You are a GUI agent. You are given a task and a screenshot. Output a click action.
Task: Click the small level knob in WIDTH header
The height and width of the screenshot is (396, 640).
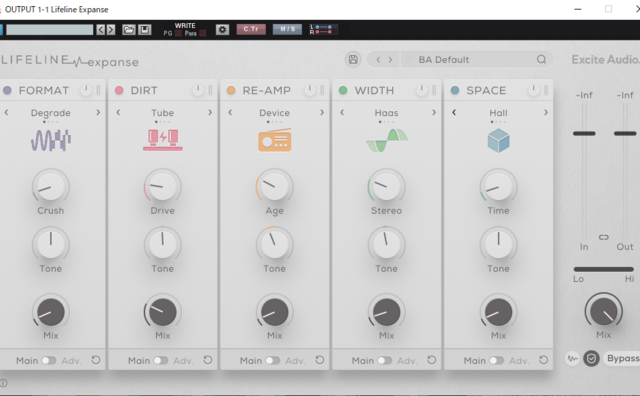421,90
